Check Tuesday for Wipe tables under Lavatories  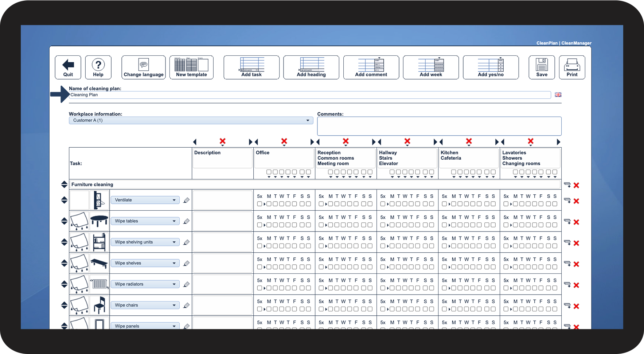click(x=522, y=225)
